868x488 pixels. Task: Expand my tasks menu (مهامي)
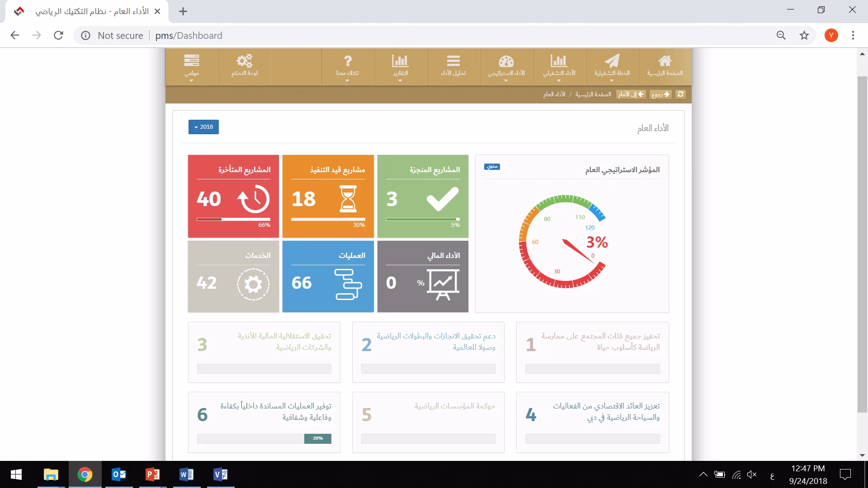click(191, 66)
